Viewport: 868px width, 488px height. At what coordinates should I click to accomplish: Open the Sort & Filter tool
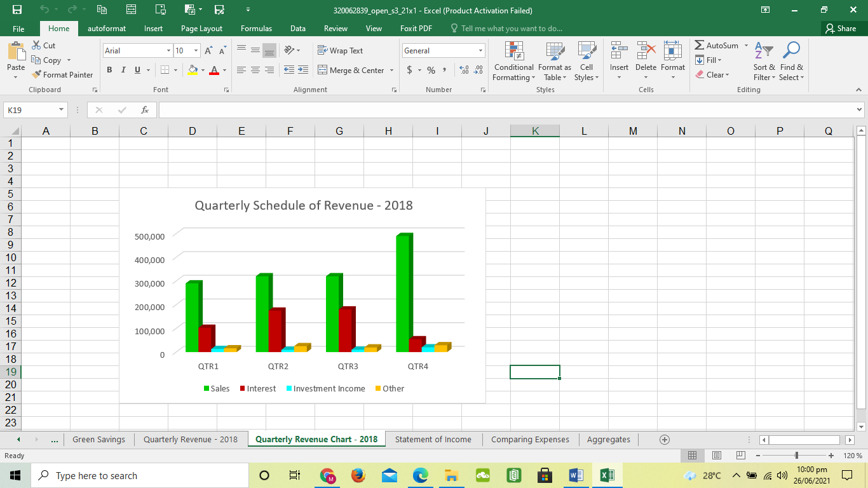pyautogui.click(x=763, y=62)
